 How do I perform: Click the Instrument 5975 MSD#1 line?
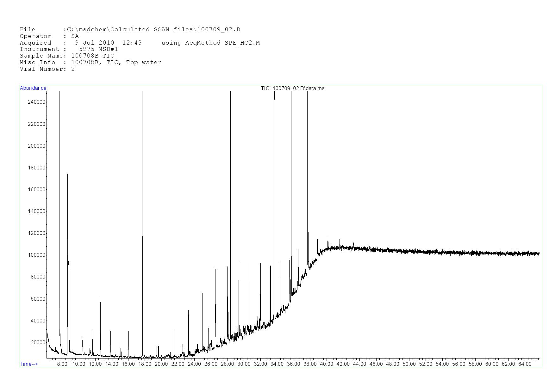[x=69, y=49]
